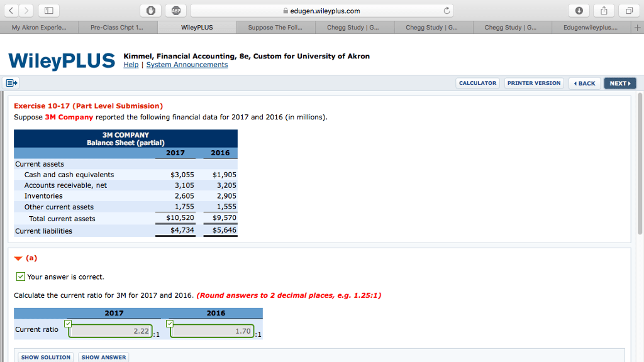Viewport: 644px width, 362px height.
Task: Click the '$3,055' cash value for 2017
Action: click(x=182, y=175)
